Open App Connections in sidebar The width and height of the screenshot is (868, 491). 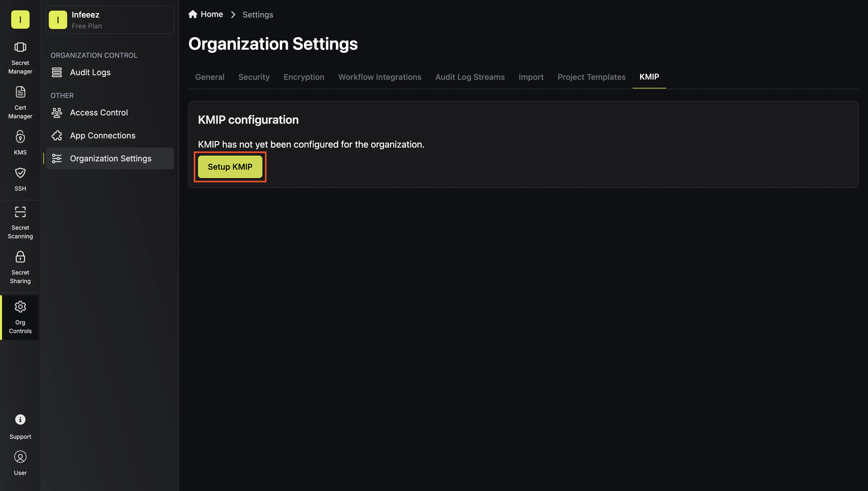click(110, 136)
